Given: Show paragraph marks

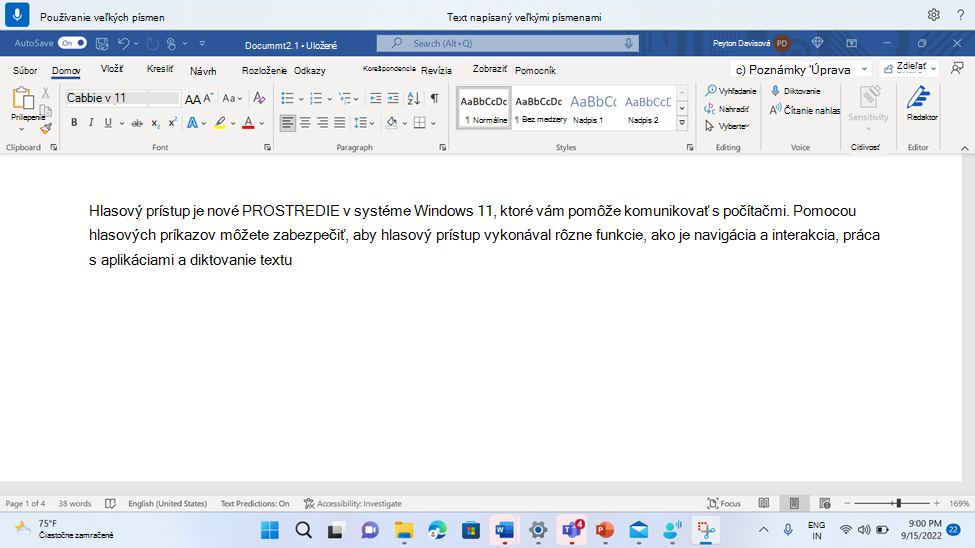Looking at the screenshot, I should point(435,98).
